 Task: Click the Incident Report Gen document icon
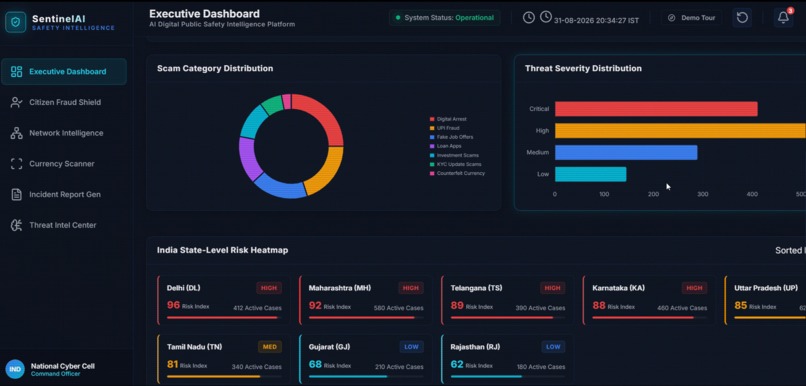click(x=16, y=194)
